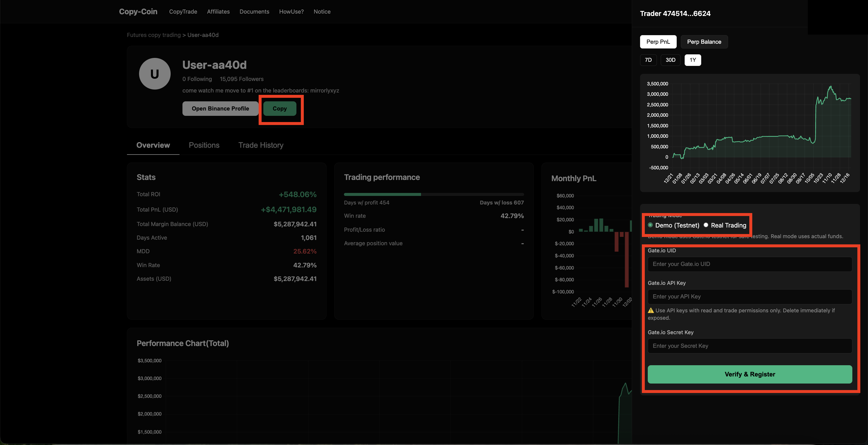
Task: Click the Trading performance heading
Action: pyautogui.click(x=382, y=177)
